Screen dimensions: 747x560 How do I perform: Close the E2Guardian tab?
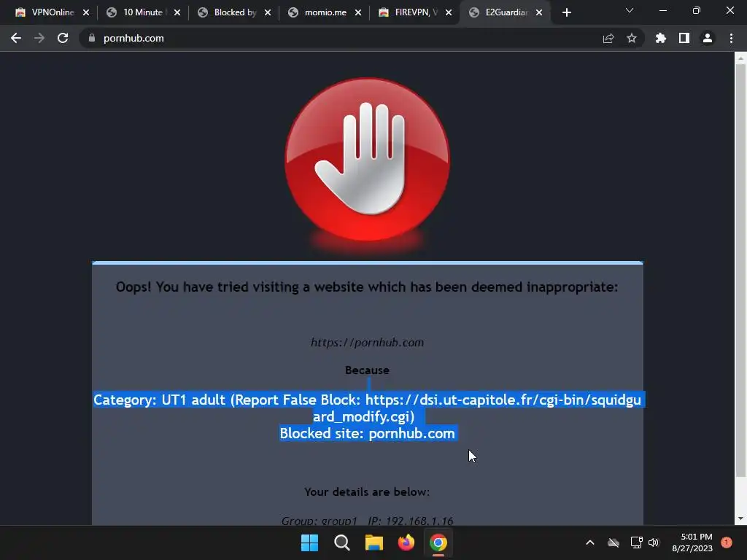point(539,13)
